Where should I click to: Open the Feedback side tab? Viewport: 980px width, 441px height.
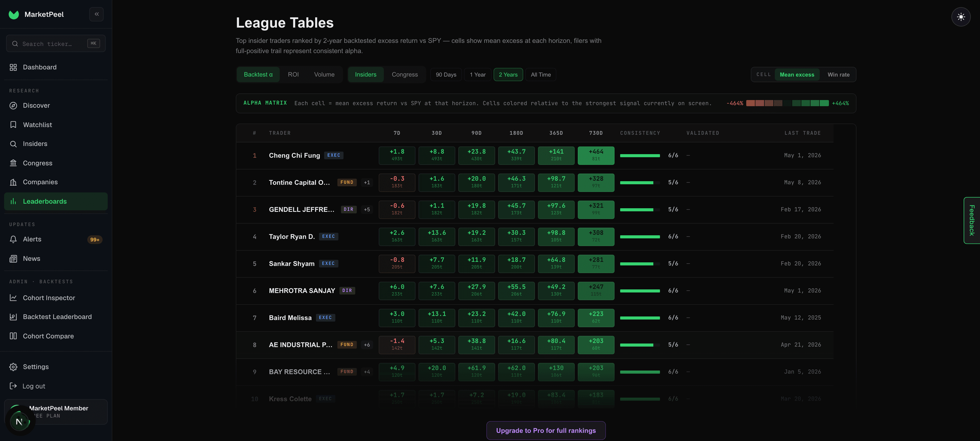coord(972,220)
